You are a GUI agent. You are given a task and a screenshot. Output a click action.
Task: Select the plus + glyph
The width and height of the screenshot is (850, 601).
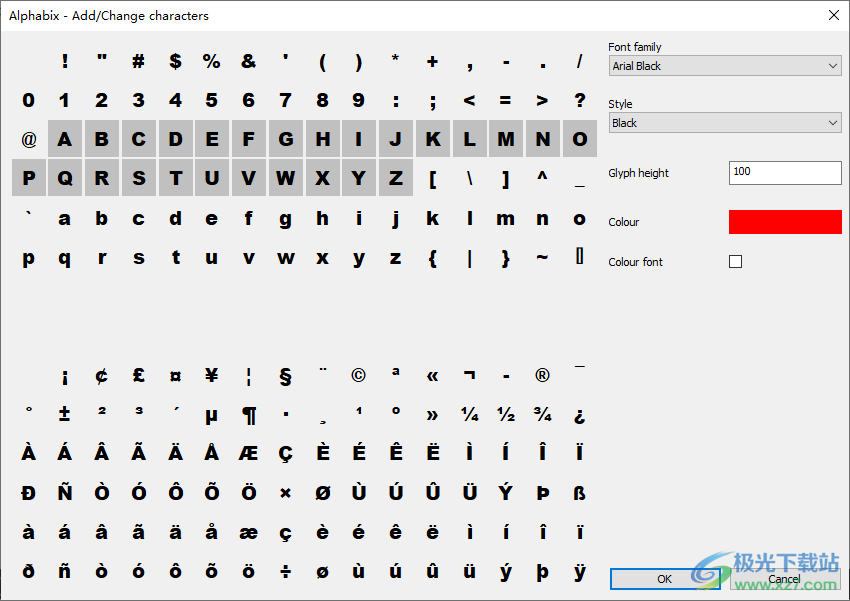[x=432, y=61]
